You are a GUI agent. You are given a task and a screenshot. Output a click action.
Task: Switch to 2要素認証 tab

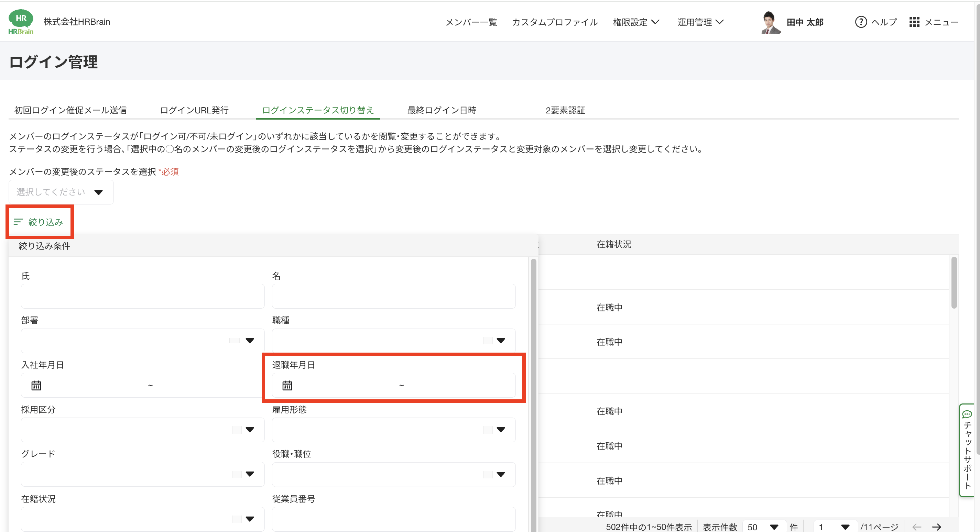565,110
